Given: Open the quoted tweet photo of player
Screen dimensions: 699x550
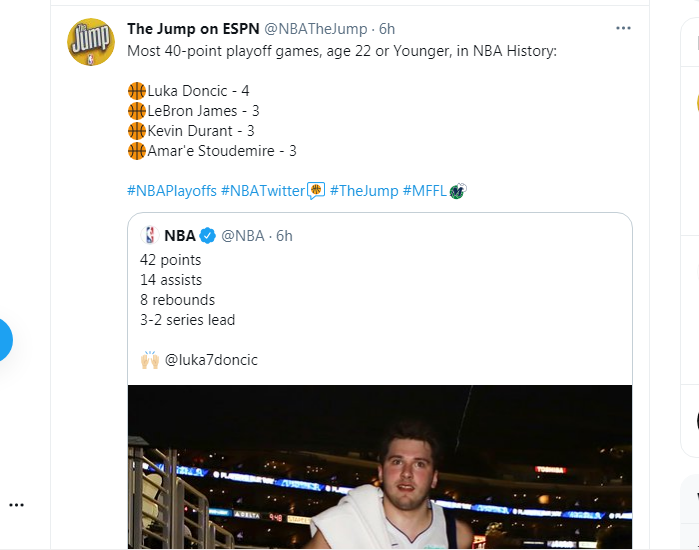Looking at the screenshot, I should [380, 467].
